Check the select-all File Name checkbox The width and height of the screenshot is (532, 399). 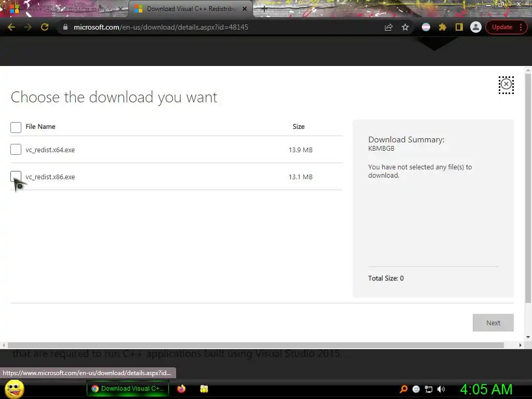(x=16, y=127)
